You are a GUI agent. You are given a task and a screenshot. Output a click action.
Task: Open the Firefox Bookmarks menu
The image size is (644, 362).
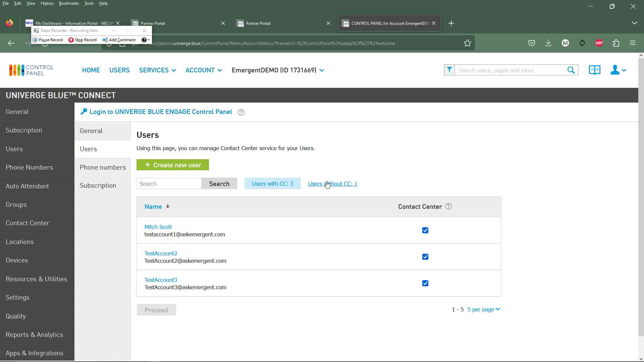coord(69,3)
